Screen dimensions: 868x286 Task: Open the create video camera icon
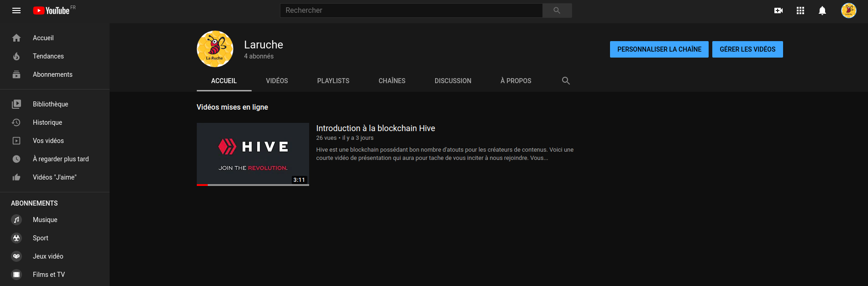(x=779, y=11)
